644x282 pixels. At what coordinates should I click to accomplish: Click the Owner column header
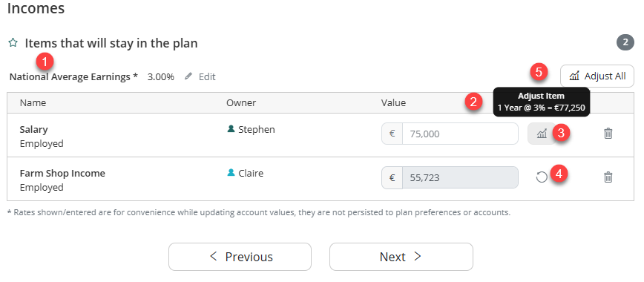241,102
